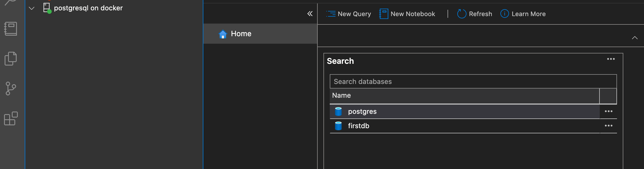The height and width of the screenshot is (169, 644).
Task: Click New Query in the toolbar
Action: pos(349,14)
